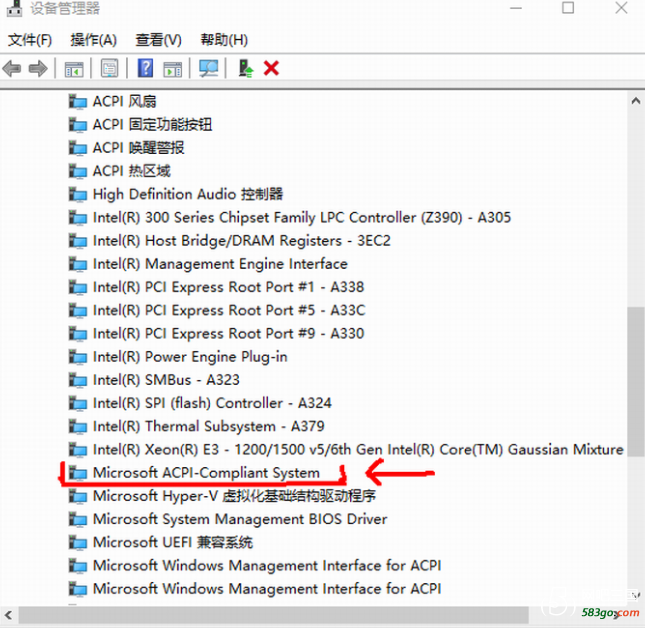This screenshot has width=645, height=628.
Task: Toggle the action pane toolbar icon
Action: 173,69
